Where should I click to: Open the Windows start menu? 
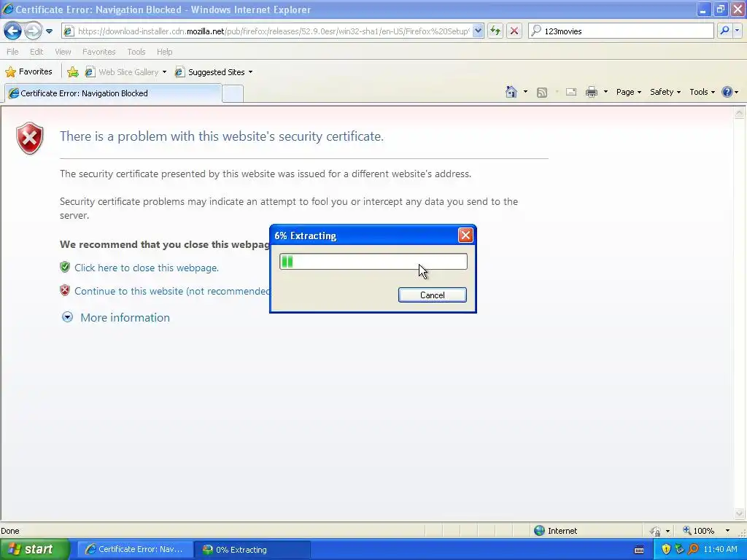34,549
